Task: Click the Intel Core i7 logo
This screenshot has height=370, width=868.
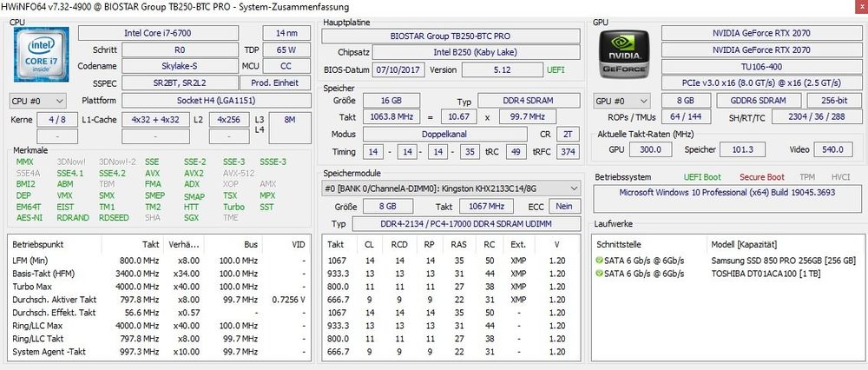Action: 41,54
